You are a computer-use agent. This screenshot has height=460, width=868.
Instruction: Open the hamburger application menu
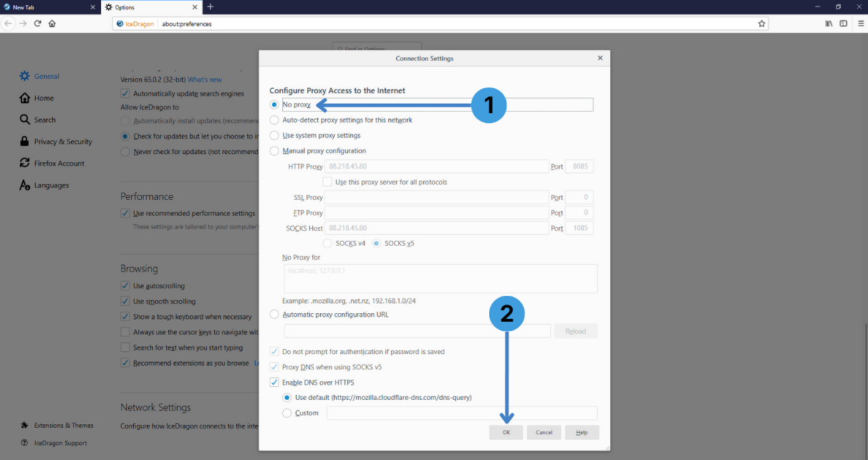tap(860, 24)
